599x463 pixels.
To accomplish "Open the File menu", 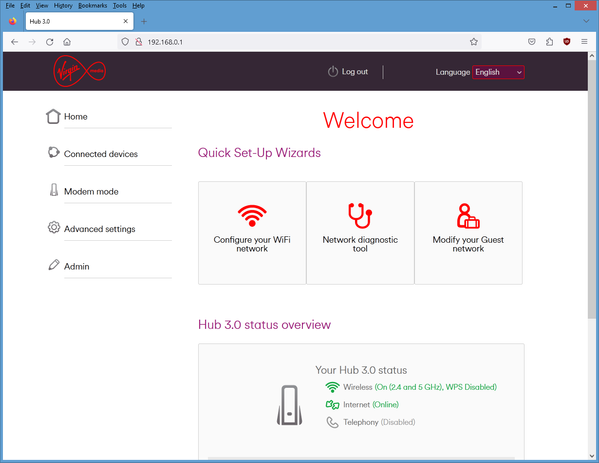I will pyautogui.click(x=10, y=6).
